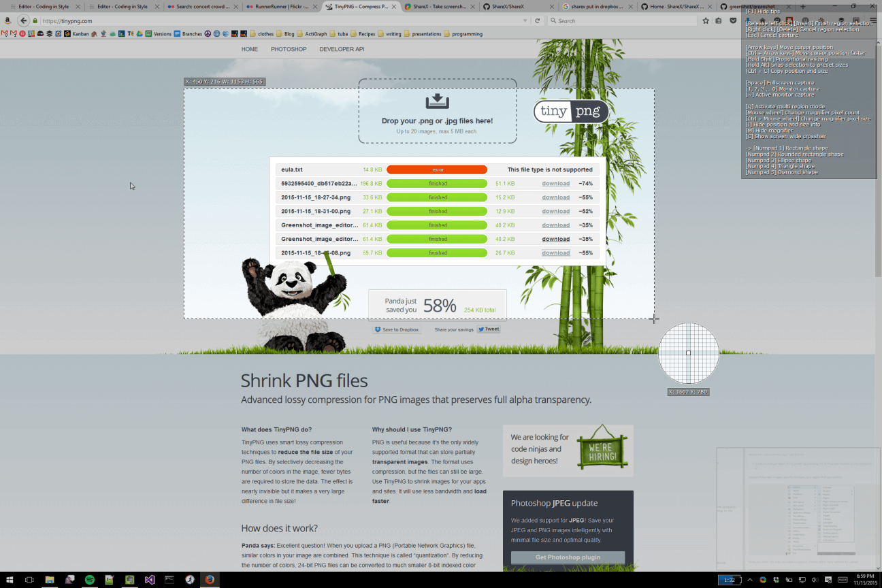
Task: Click the Tweet button
Action: click(x=489, y=329)
